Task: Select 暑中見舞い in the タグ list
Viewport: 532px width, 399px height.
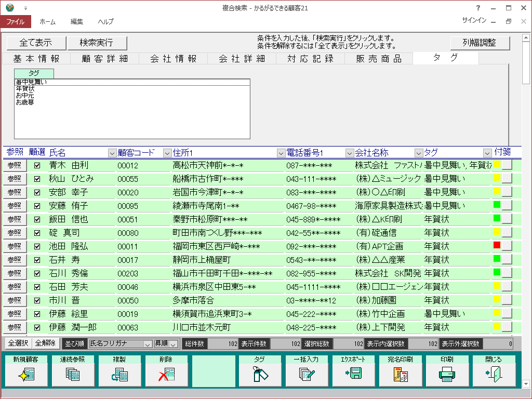Action: [x=132, y=82]
